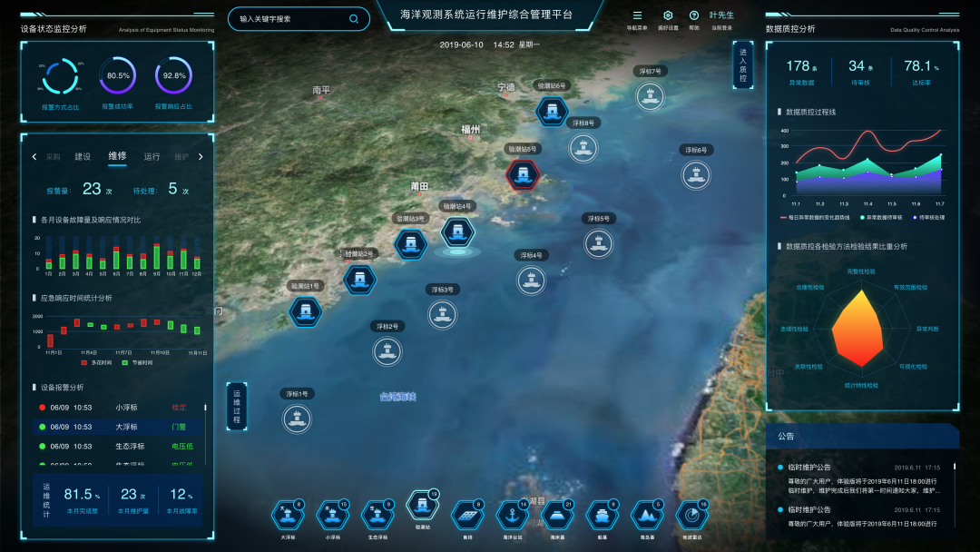980x552 pixels.
Task: Click the 公告 panel scrollbar
Action: (955, 467)
